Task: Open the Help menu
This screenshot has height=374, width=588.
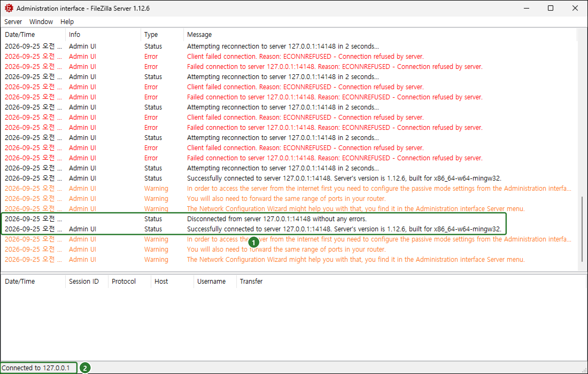Action: click(67, 22)
